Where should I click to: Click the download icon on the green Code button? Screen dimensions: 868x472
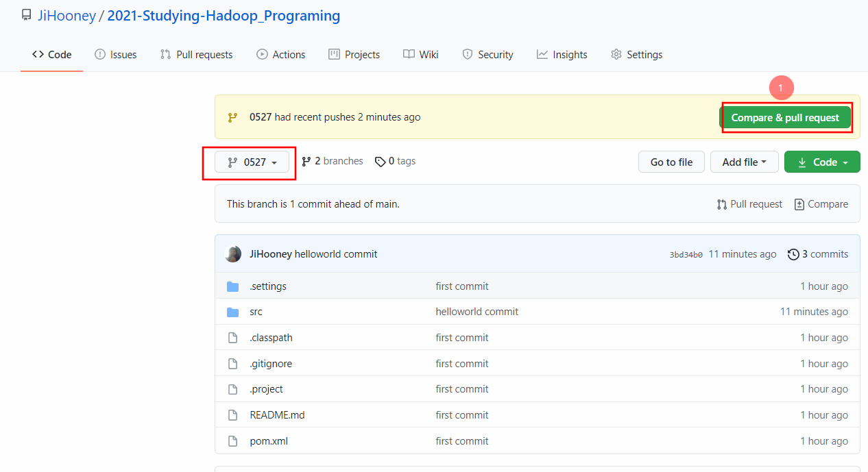pos(802,162)
